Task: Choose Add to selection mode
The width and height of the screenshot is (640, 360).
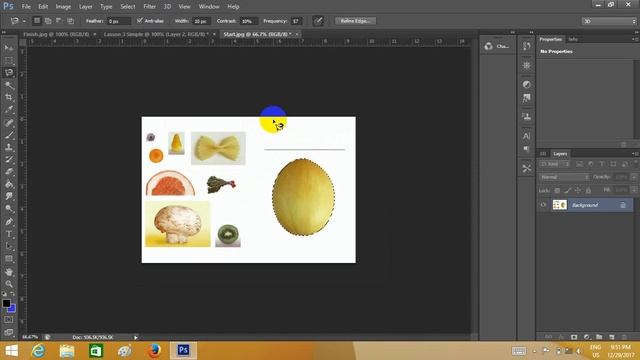Action: pyautogui.click(x=48, y=20)
